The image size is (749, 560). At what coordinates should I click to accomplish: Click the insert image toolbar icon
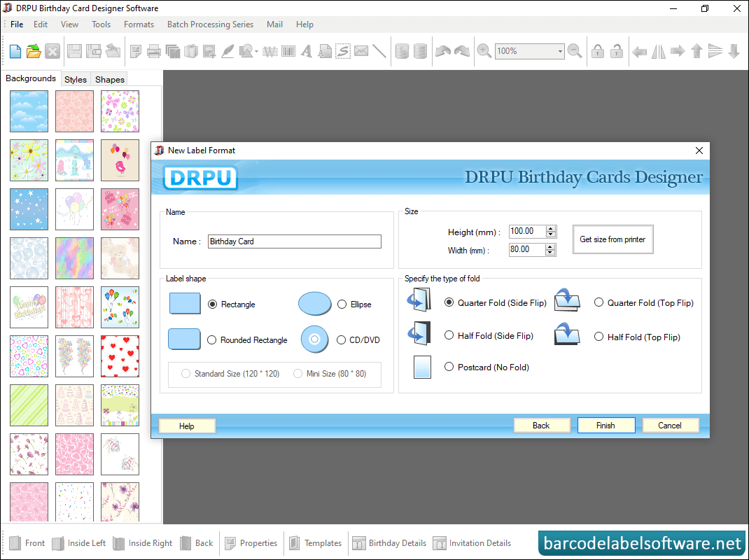tap(209, 51)
